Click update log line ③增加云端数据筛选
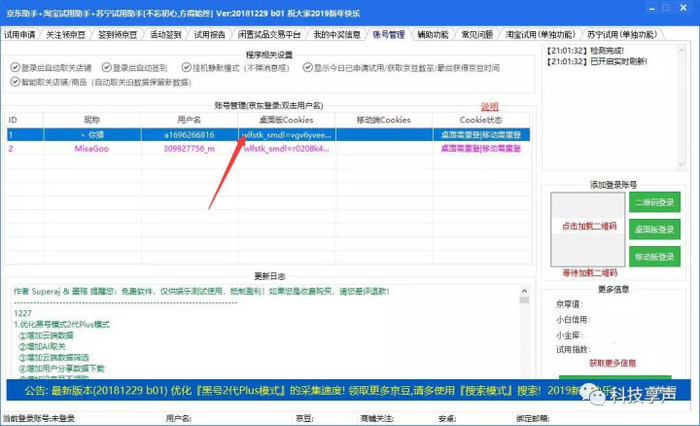Viewport: 700px width, 426px height. 54,358
